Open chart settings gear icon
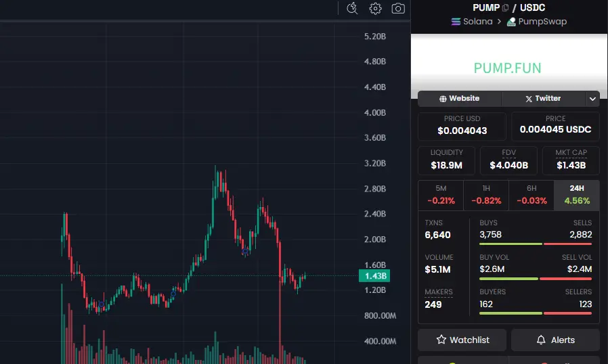The height and width of the screenshot is (364, 608). tap(375, 8)
